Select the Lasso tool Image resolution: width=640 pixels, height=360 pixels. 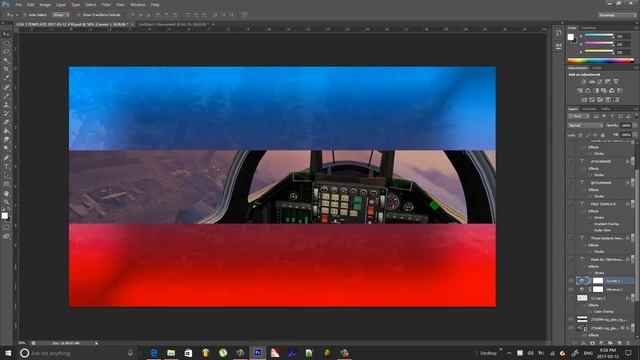pos(6,52)
